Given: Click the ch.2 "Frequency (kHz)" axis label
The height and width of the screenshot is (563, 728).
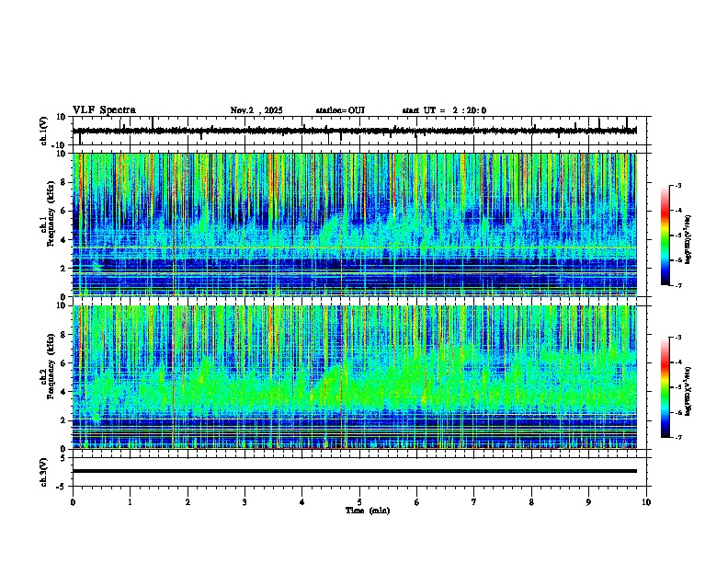Looking at the screenshot, I should (51, 366).
